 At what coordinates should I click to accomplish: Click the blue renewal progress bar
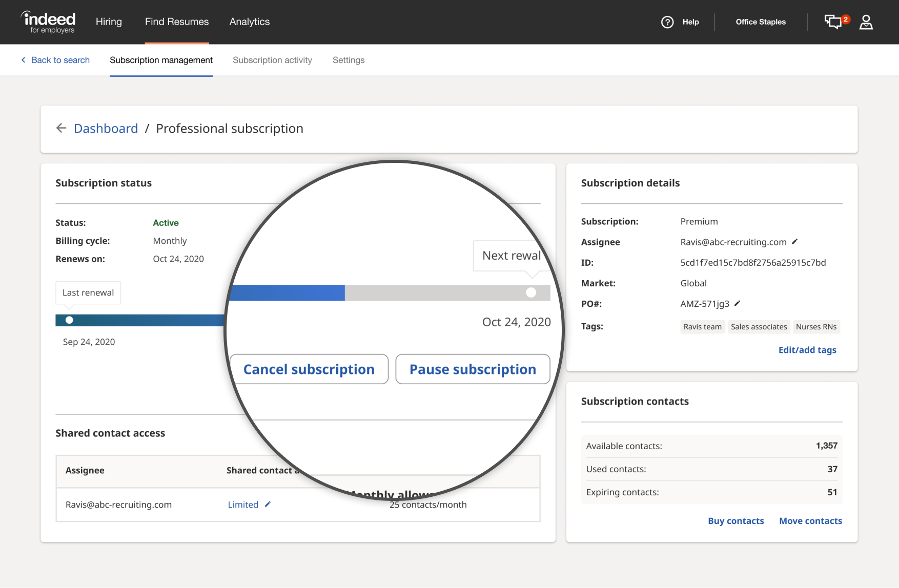(288, 293)
